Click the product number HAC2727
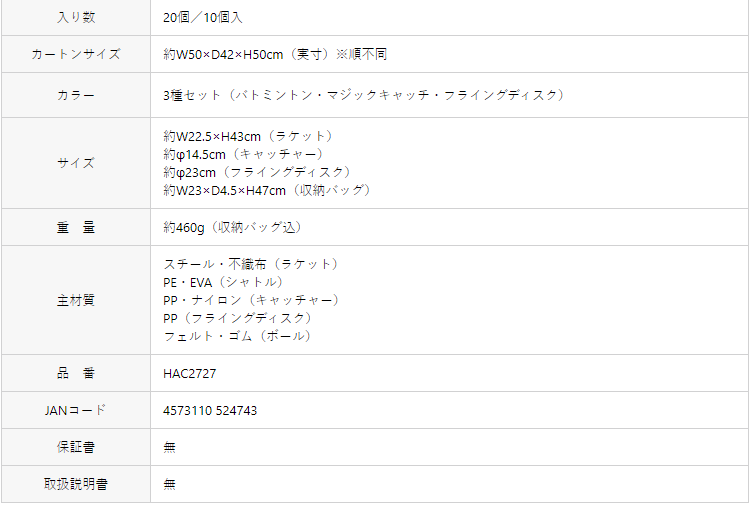 [x=190, y=374]
